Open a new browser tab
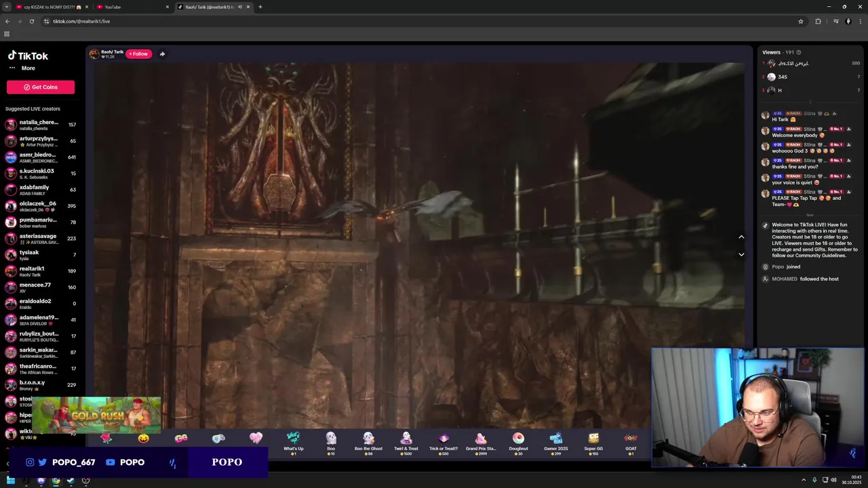Screen dimensions: 868x488 point(260,7)
